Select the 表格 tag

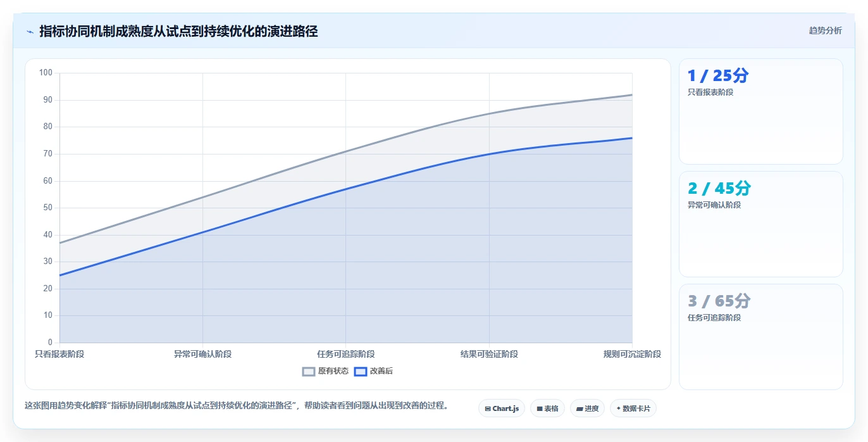coord(547,408)
